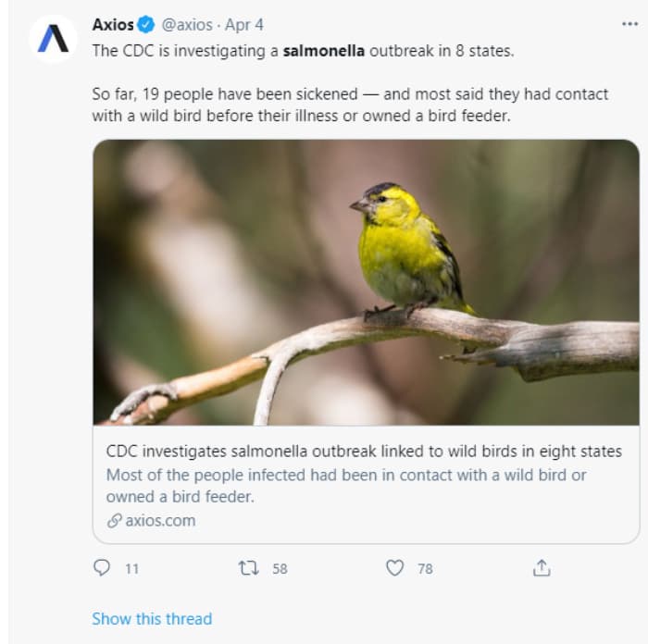Open the Apr 4 timestamp link
The image size is (648, 644).
click(x=244, y=25)
